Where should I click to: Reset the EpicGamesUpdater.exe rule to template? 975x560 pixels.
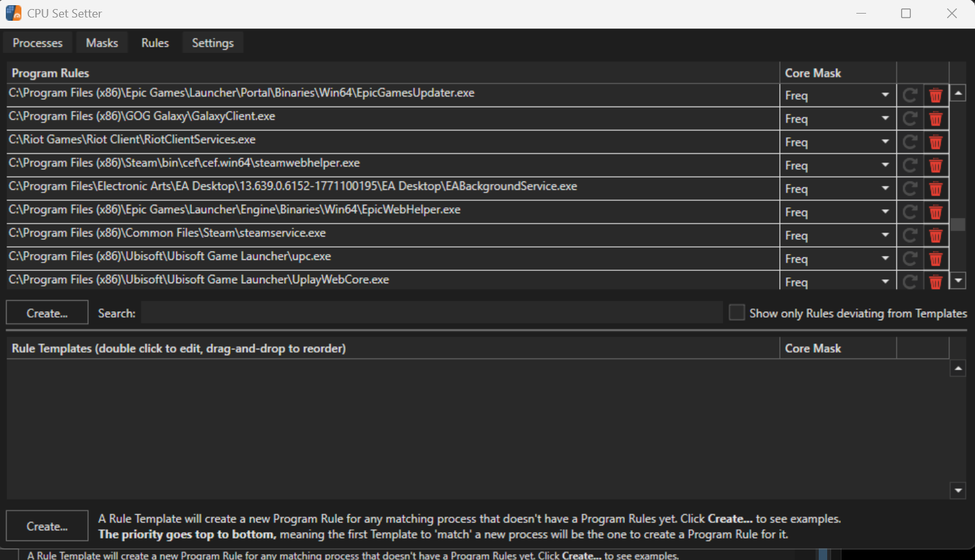click(x=910, y=95)
